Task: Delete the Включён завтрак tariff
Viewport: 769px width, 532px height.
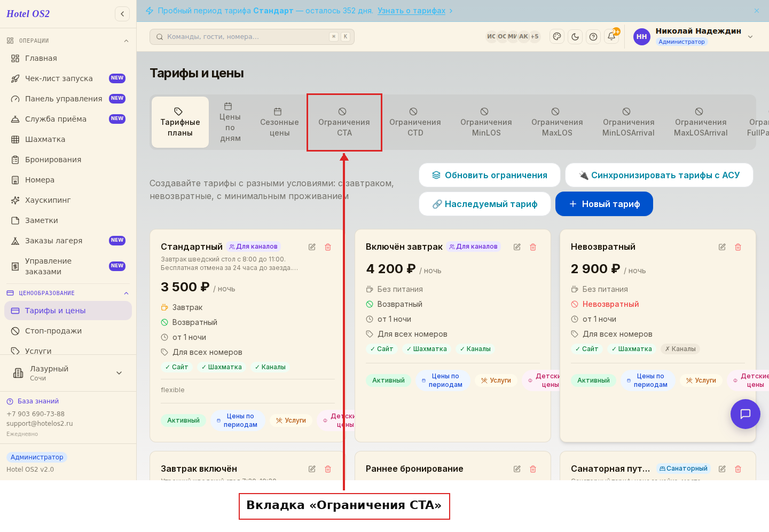Action: [533, 247]
